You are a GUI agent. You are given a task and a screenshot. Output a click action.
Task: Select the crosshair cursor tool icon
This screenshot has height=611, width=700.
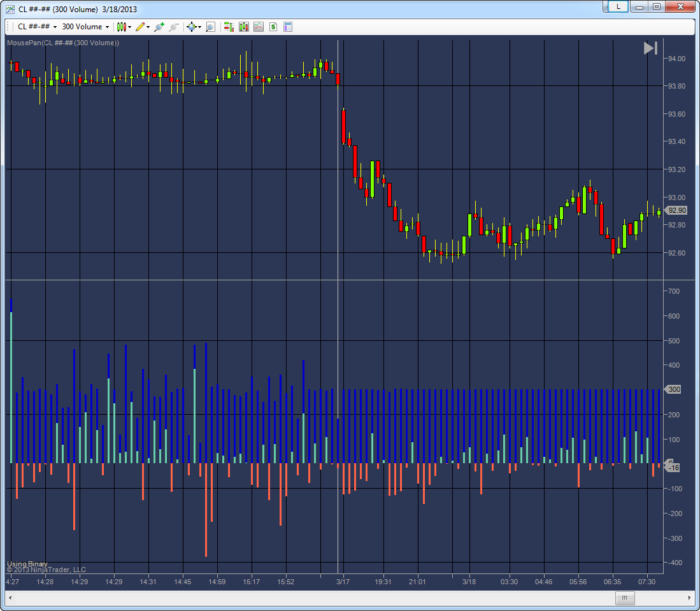click(x=192, y=27)
